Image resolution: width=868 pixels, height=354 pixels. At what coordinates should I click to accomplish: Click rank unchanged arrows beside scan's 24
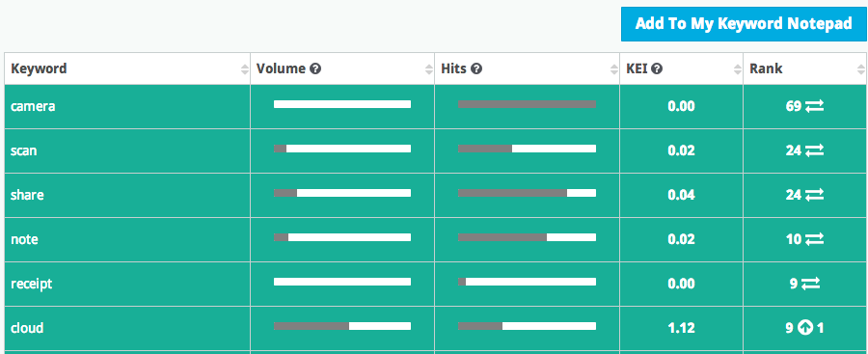(814, 150)
